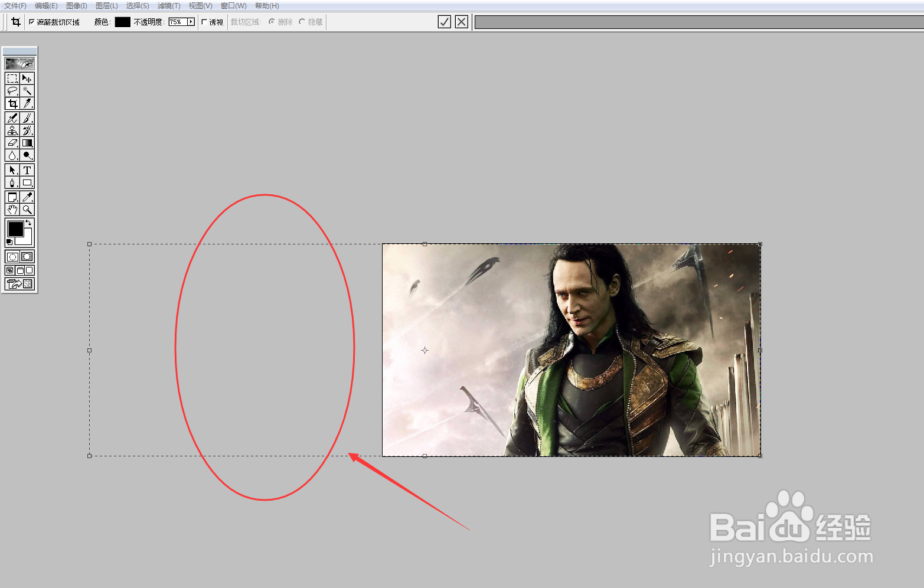The width and height of the screenshot is (924, 588).
Task: Set Full Screen Mode with menu bar
Action: tap(20, 270)
